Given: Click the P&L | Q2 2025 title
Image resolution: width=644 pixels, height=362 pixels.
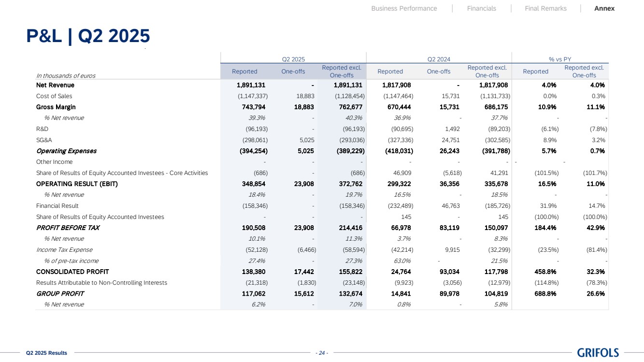Looking at the screenshot, I should point(88,36).
